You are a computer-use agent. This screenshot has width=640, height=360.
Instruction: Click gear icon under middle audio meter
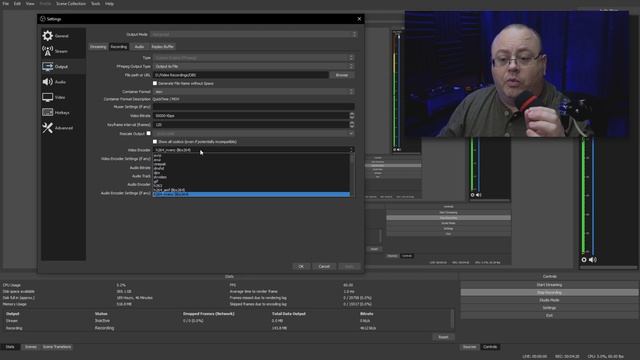[473, 195]
